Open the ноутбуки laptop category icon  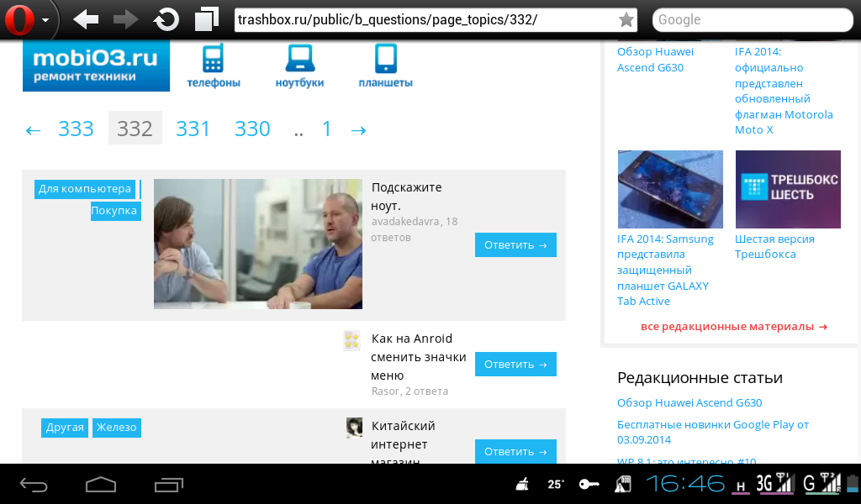[299, 66]
